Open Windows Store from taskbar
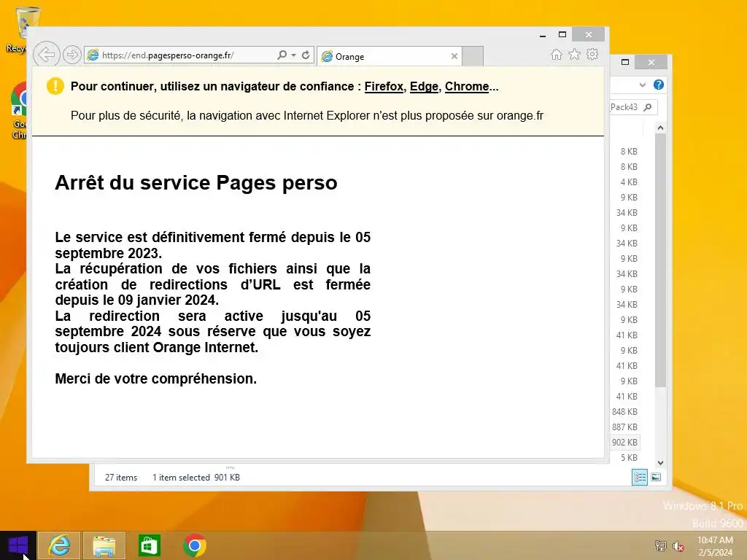The image size is (747, 560). click(x=149, y=545)
